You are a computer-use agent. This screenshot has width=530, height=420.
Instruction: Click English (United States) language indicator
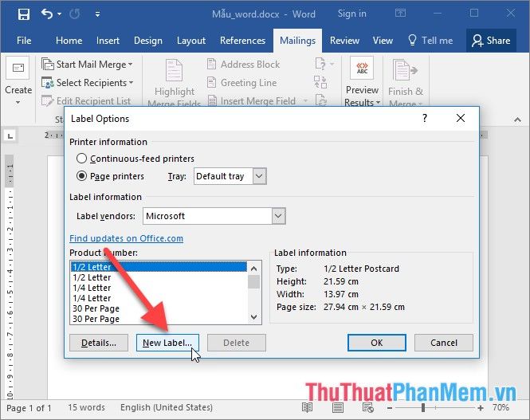point(167,407)
